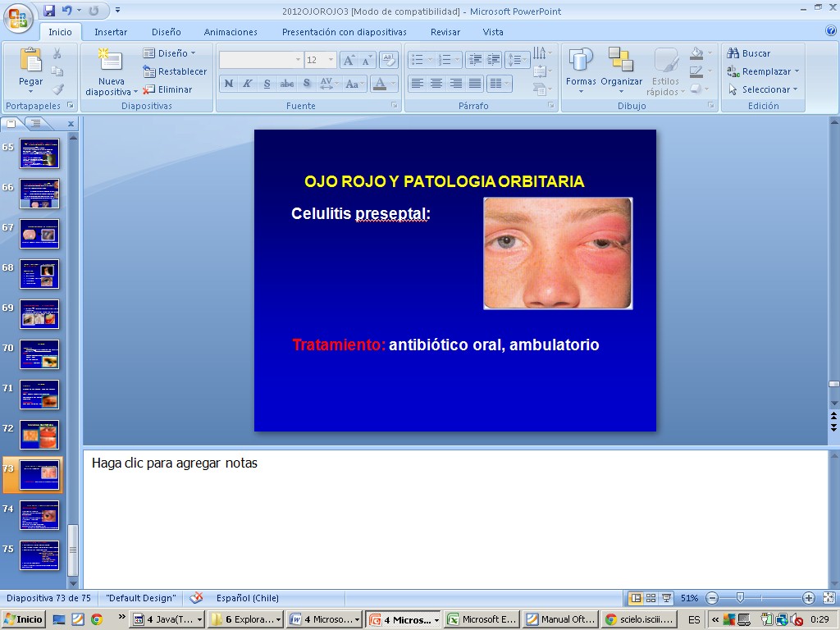Select slide 74 thumbnail
The width and height of the screenshot is (840, 630).
click(x=39, y=515)
